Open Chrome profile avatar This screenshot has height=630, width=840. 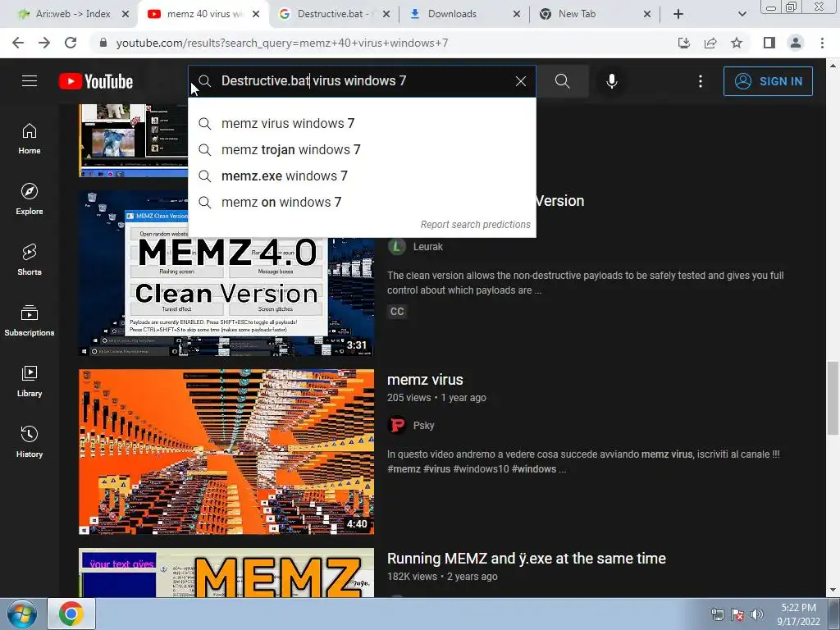(x=796, y=43)
